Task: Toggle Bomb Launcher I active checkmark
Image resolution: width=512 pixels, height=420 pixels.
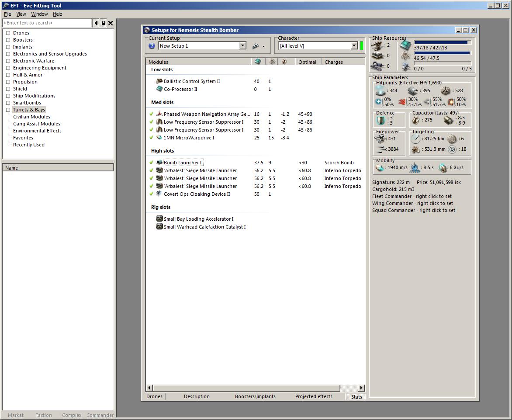Action: pyautogui.click(x=151, y=162)
